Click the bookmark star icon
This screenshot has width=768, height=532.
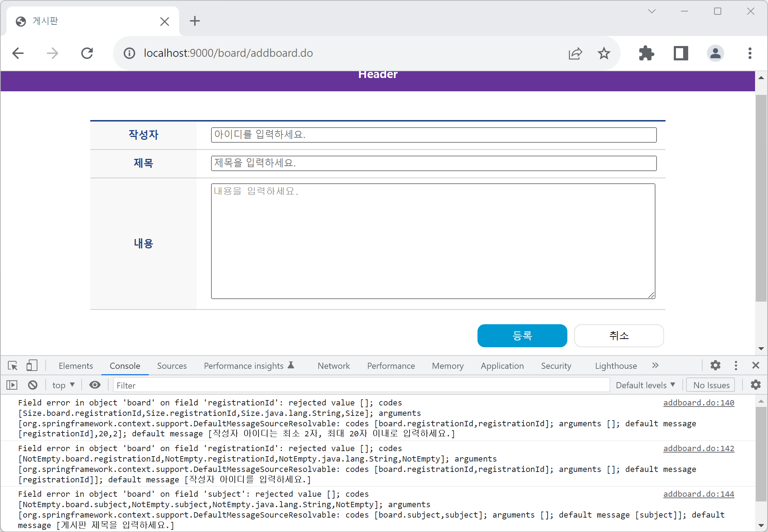[604, 54]
